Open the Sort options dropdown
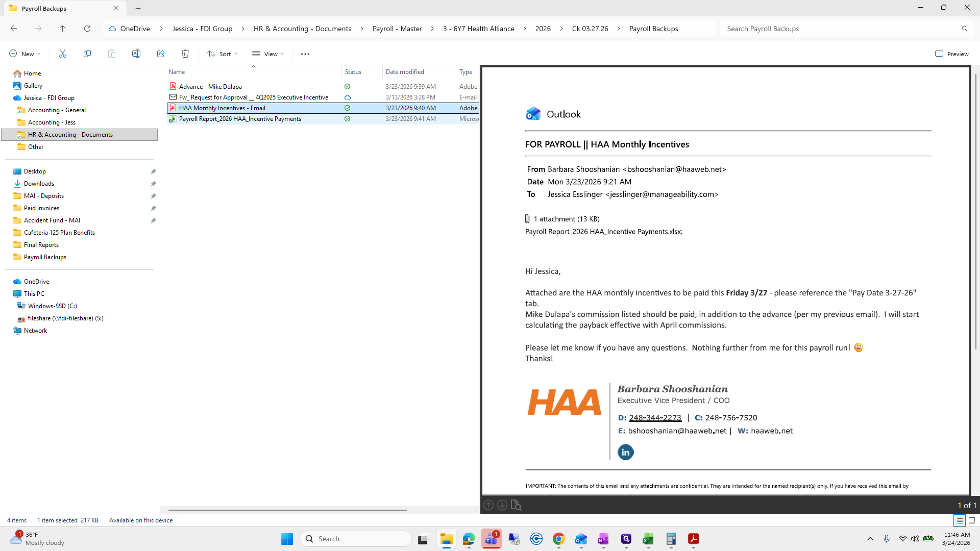This screenshot has height=551, width=980. 222,54
